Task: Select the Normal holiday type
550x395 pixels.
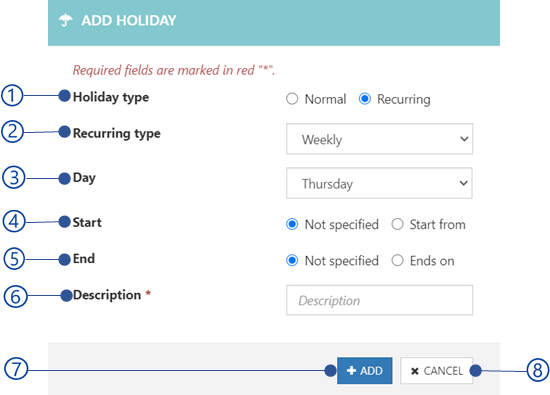Action: point(292,99)
